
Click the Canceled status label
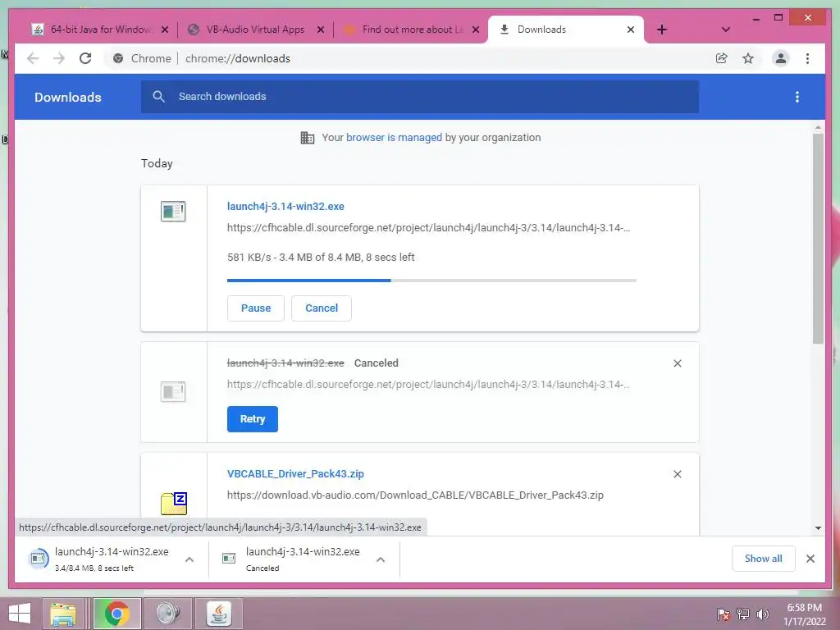point(376,363)
